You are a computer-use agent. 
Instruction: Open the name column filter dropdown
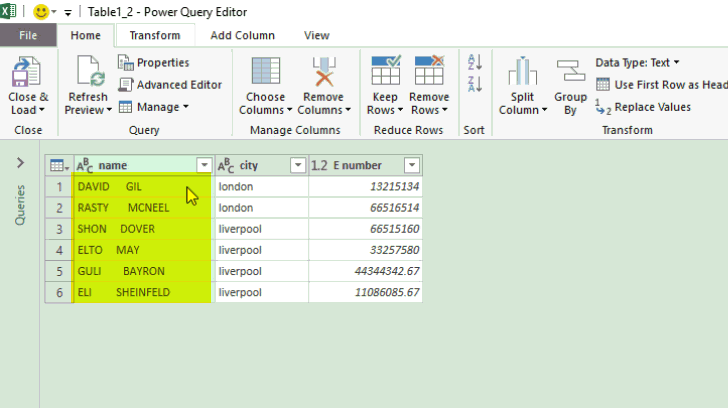click(204, 165)
